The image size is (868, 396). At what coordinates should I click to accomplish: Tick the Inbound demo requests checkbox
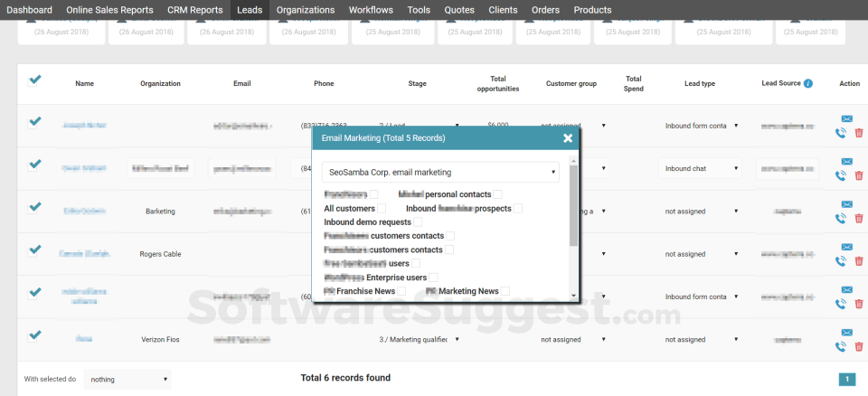[x=418, y=222]
